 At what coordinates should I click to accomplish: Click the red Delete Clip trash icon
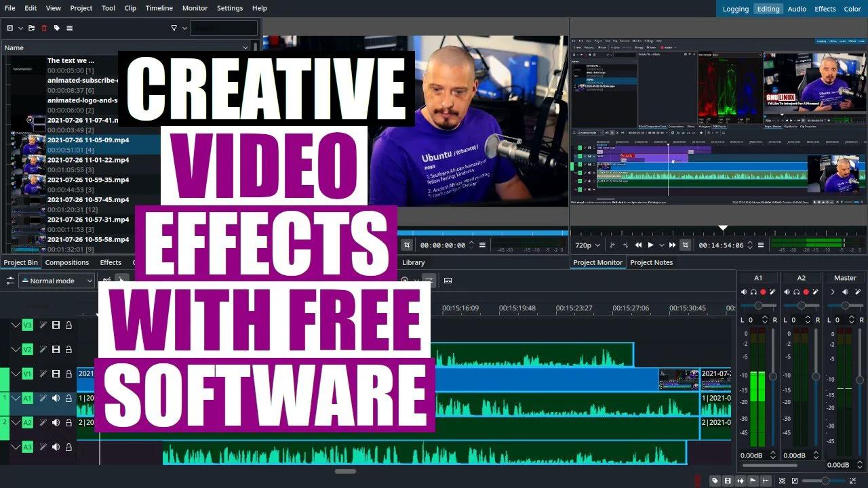44,28
